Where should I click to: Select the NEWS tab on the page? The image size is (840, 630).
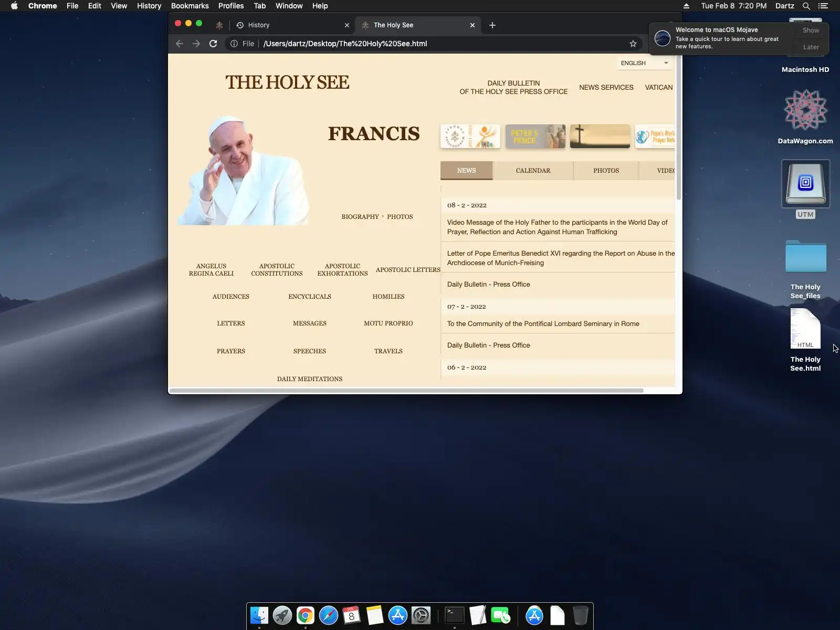pos(466,171)
